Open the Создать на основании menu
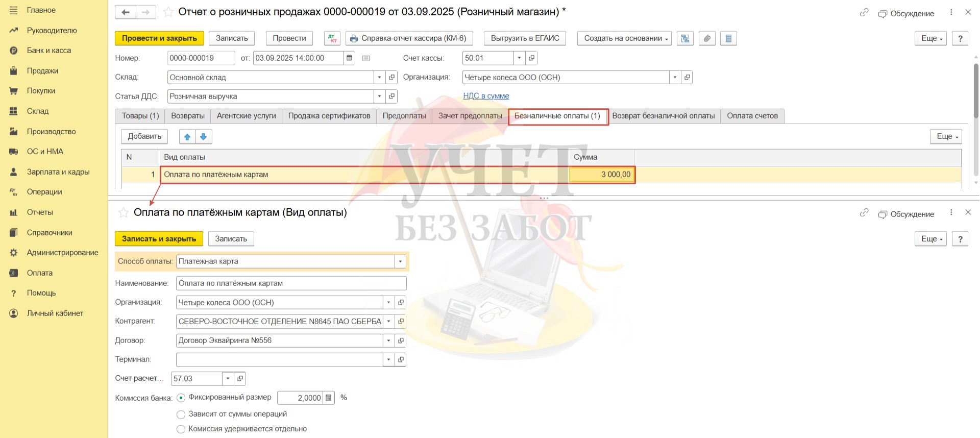 (625, 38)
